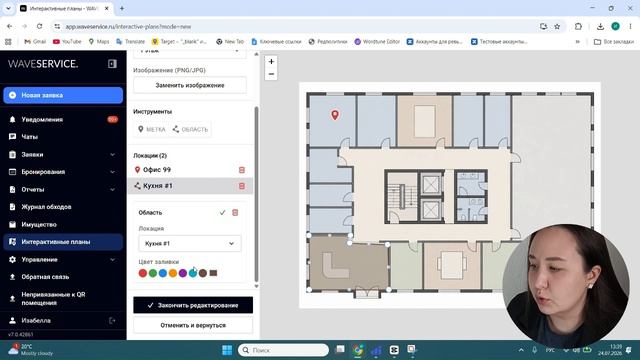Select the Офис 99 location row
This screenshot has width=640, height=360.
[x=190, y=170]
